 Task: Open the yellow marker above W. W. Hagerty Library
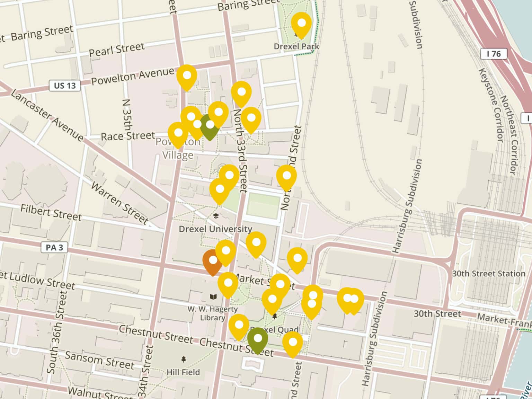coord(228,284)
